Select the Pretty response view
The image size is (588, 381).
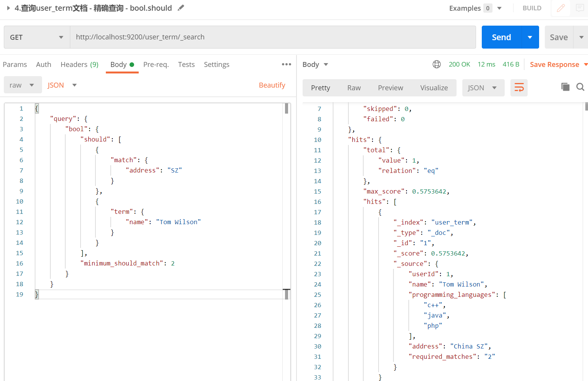pyautogui.click(x=321, y=88)
